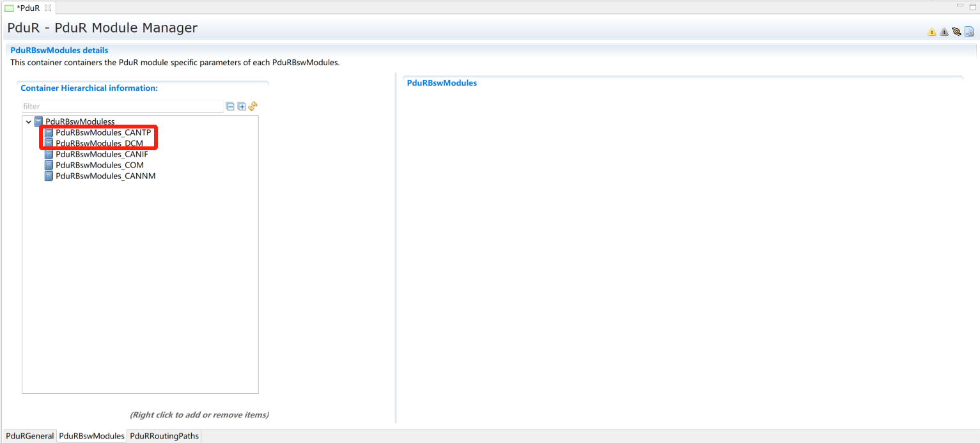The height and width of the screenshot is (443, 980).
Task: Click the gray warning triangle icon
Action: pyautogui.click(x=944, y=31)
